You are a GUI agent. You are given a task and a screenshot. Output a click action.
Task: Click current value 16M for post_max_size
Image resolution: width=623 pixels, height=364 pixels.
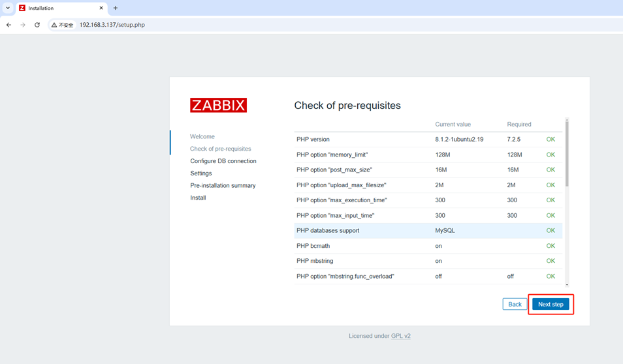pos(441,170)
